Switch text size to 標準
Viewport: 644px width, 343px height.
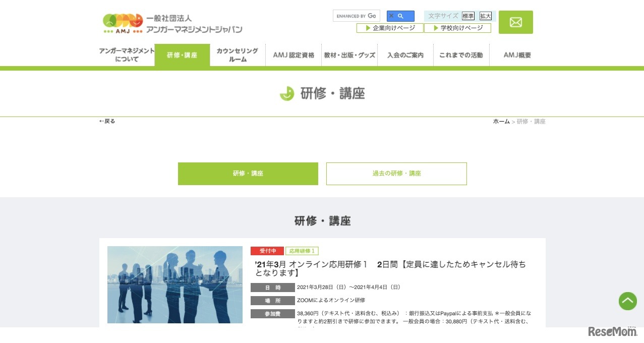tap(468, 16)
